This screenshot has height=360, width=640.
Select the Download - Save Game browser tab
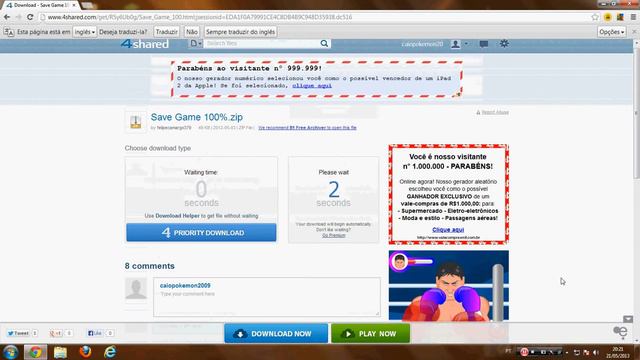coord(40,5)
